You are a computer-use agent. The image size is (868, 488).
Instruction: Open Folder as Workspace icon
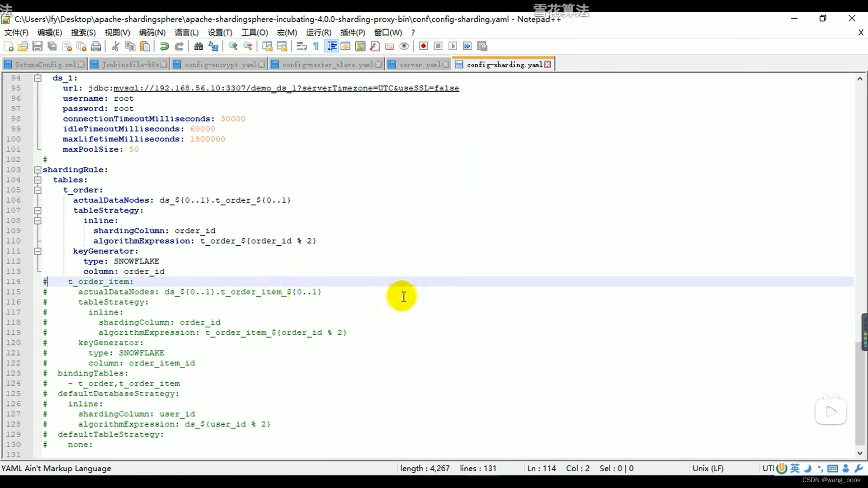(389, 46)
